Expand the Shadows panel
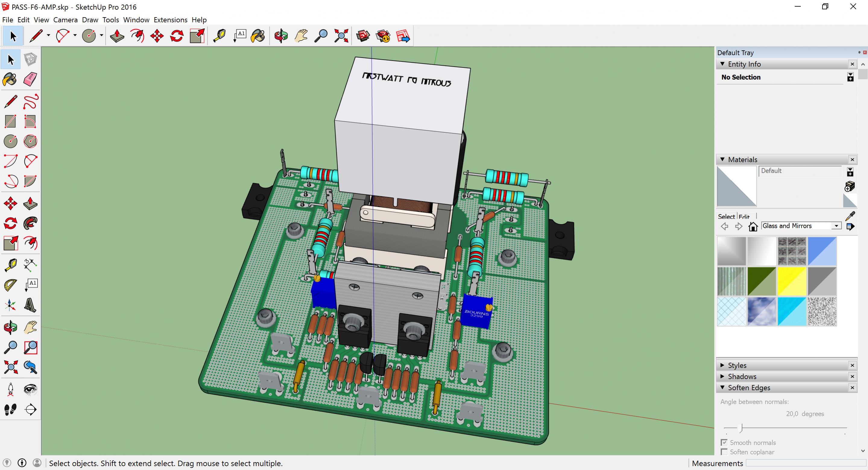 (x=722, y=376)
